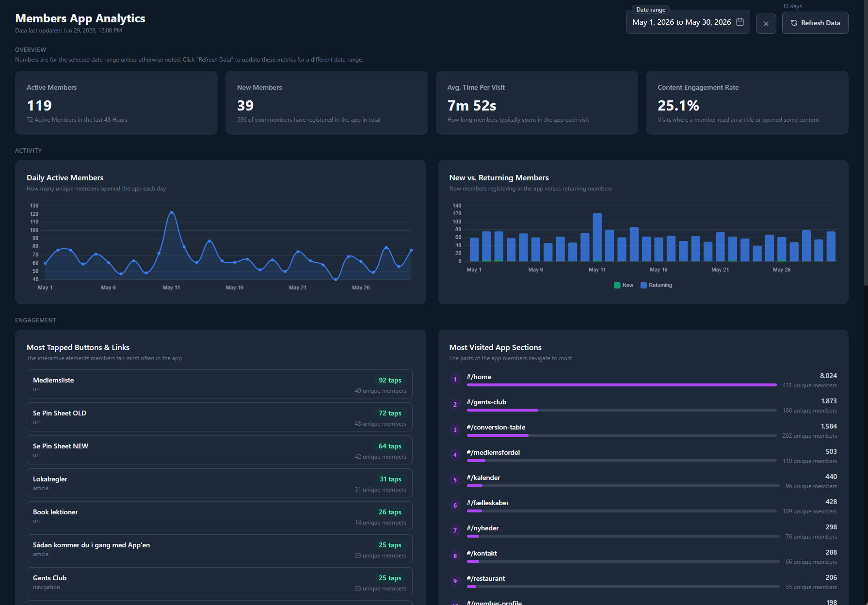868x605 pixels.
Task: Click the #/restaurant section label
Action: (486, 578)
